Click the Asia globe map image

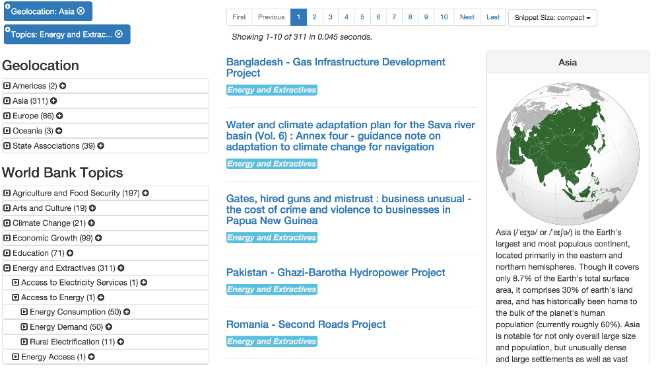[x=568, y=153]
